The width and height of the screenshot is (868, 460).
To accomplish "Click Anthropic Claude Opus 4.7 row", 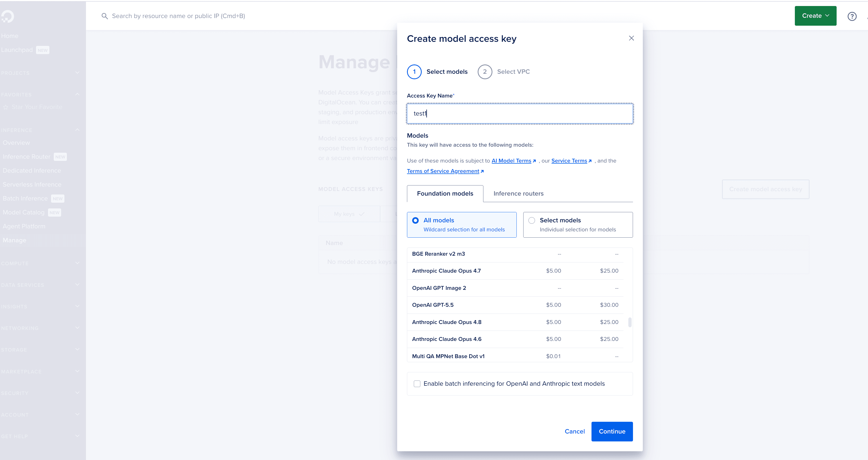I will coord(515,271).
